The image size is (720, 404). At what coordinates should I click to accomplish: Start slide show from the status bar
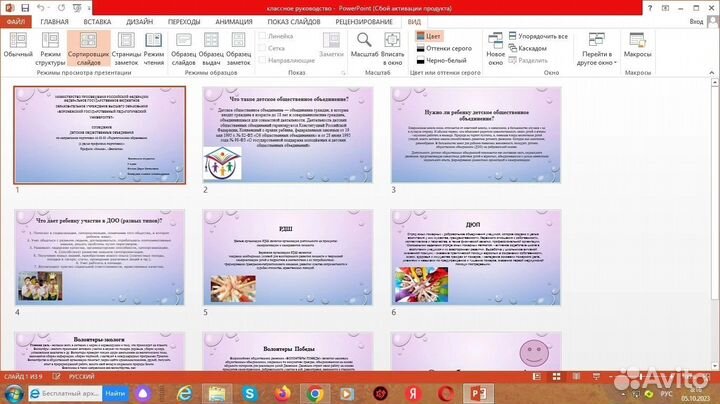[x=596, y=376]
